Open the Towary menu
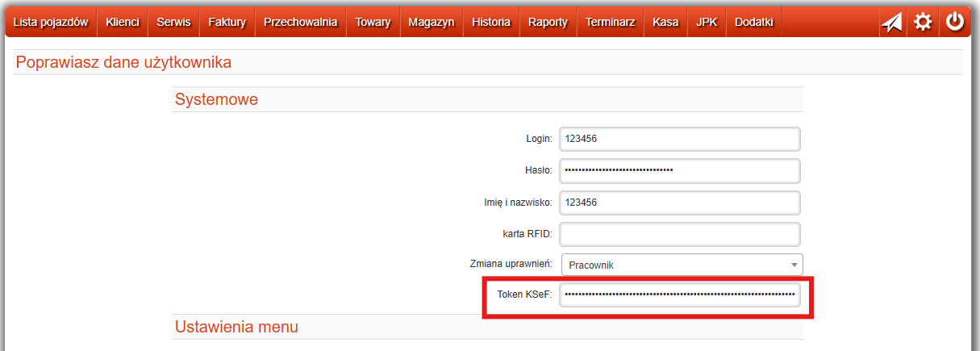 373,23
